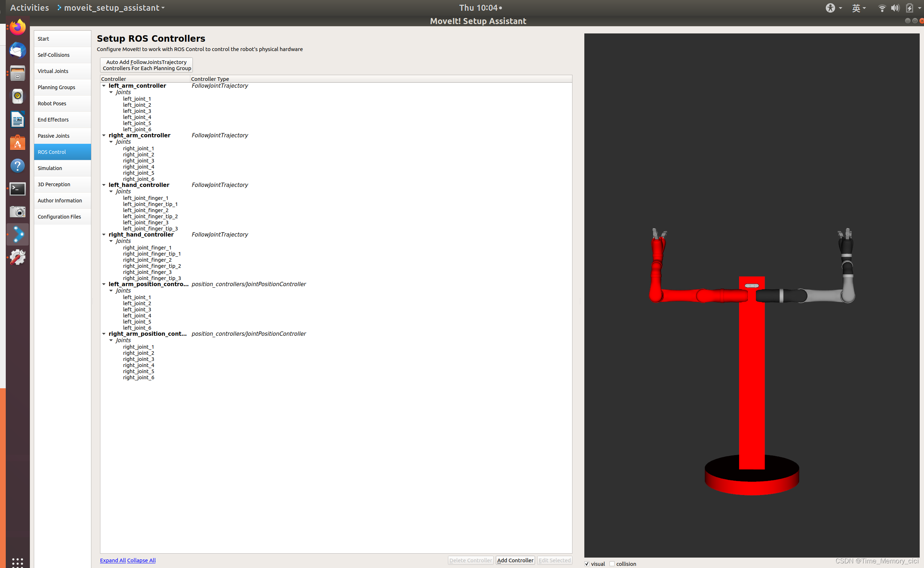The image size is (924, 568).
Task: Launch Thunderbird mail client
Action: point(18,50)
